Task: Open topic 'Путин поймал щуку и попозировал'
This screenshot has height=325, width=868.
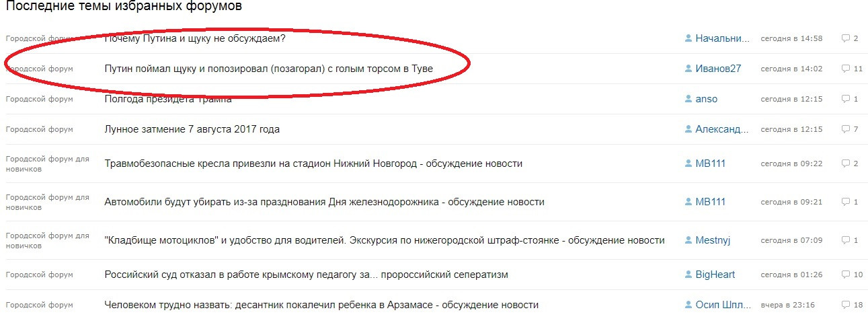Action: 269,69
